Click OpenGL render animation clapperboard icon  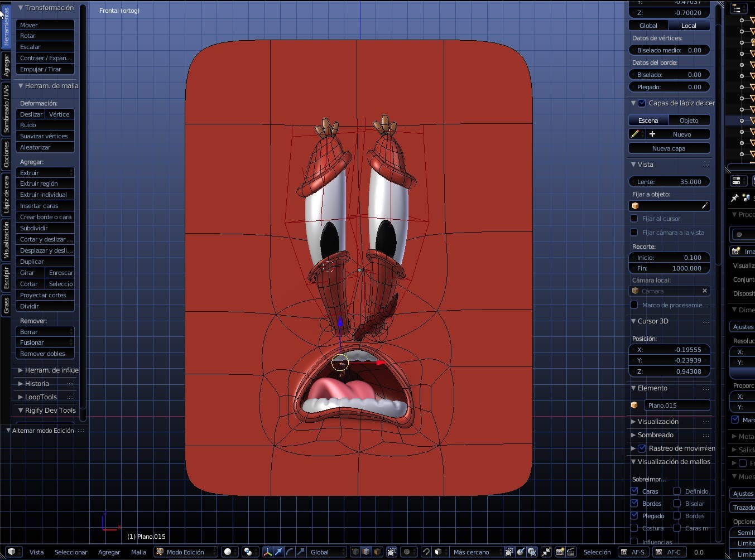[x=571, y=552]
